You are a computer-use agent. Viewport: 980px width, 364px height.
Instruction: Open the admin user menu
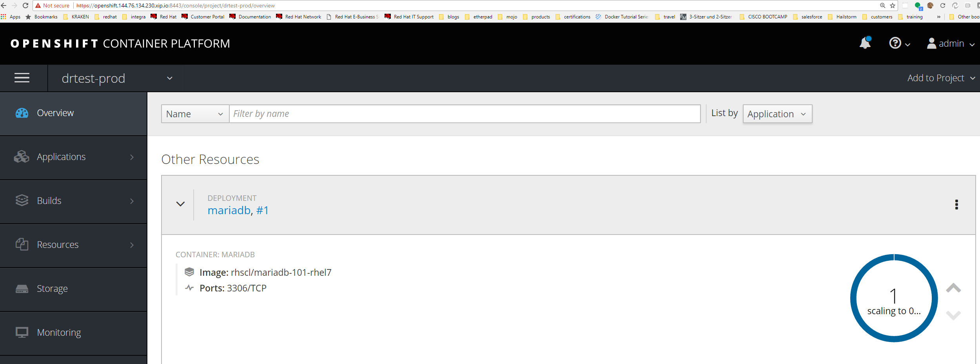tap(951, 44)
